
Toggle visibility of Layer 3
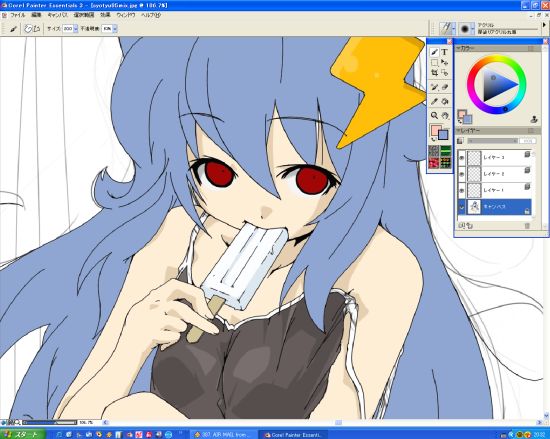coord(462,158)
